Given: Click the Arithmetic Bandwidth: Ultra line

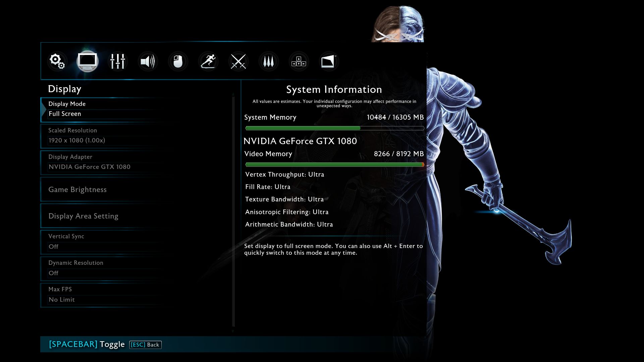Looking at the screenshot, I should 289,225.
